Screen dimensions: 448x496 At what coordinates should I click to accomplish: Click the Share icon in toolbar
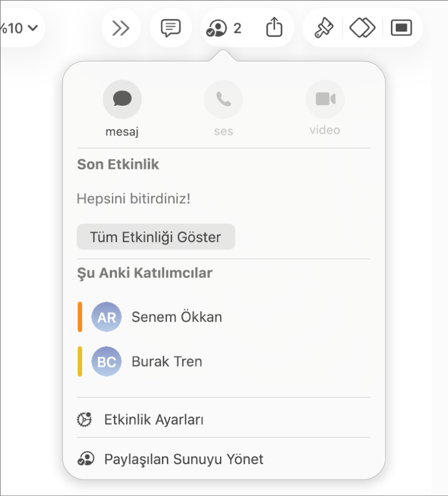(x=274, y=27)
